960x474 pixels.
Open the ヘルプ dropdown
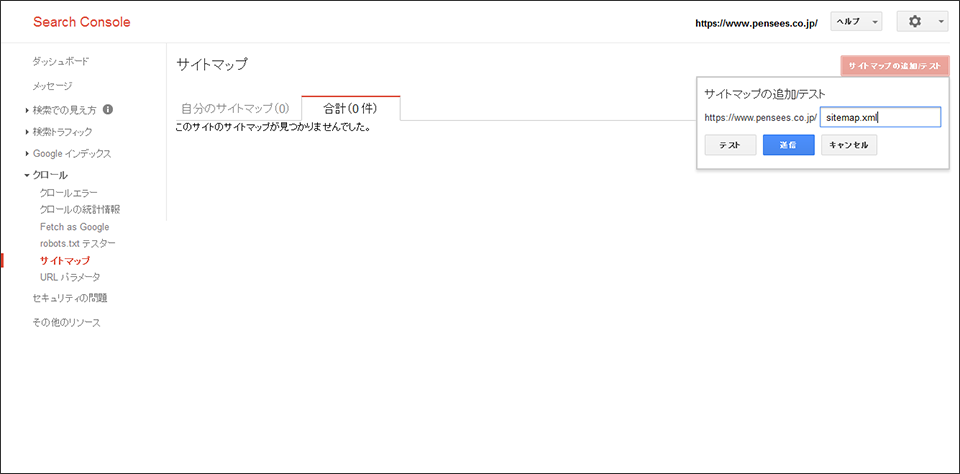856,22
